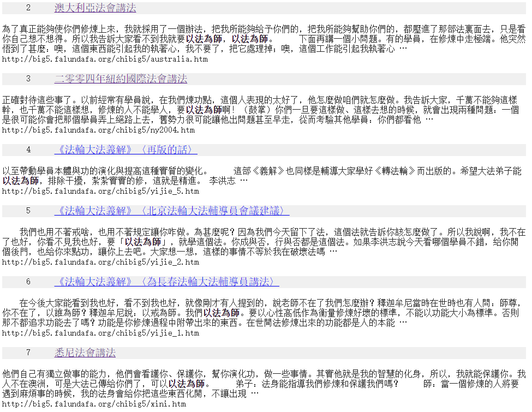The height and width of the screenshot is (412, 532).
Task: Click the URL ending in australia.htm
Action: click(105, 59)
